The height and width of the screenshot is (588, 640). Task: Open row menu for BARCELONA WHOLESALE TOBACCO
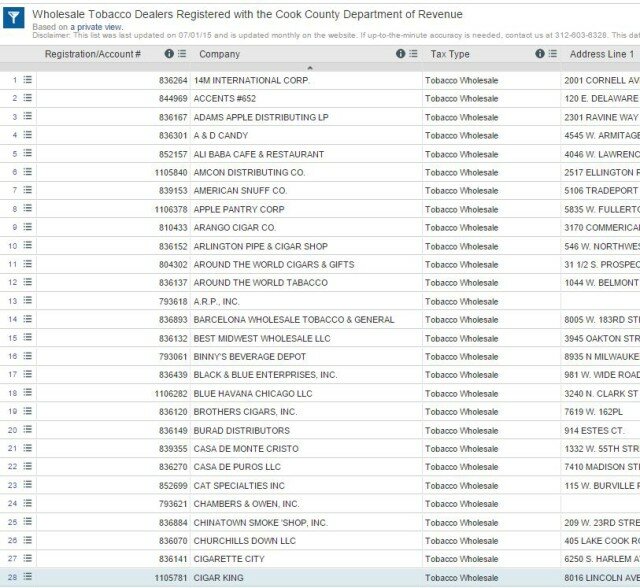coord(27,319)
